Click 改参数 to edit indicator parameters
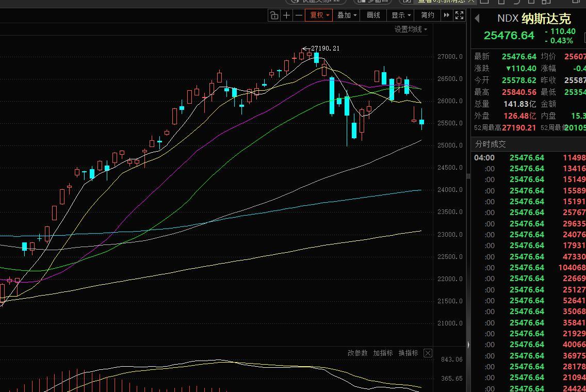Viewport: 586px width, 392px height. pos(357,353)
